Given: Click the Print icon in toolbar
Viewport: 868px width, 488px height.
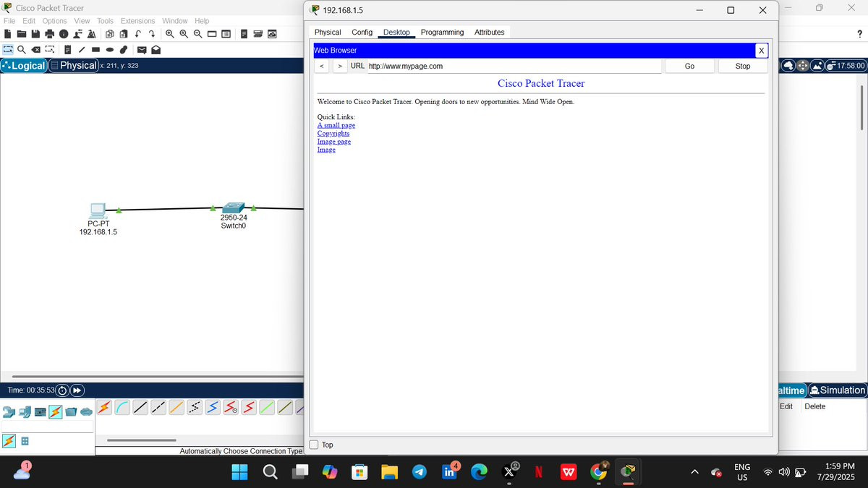Looking at the screenshot, I should tap(50, 34).
